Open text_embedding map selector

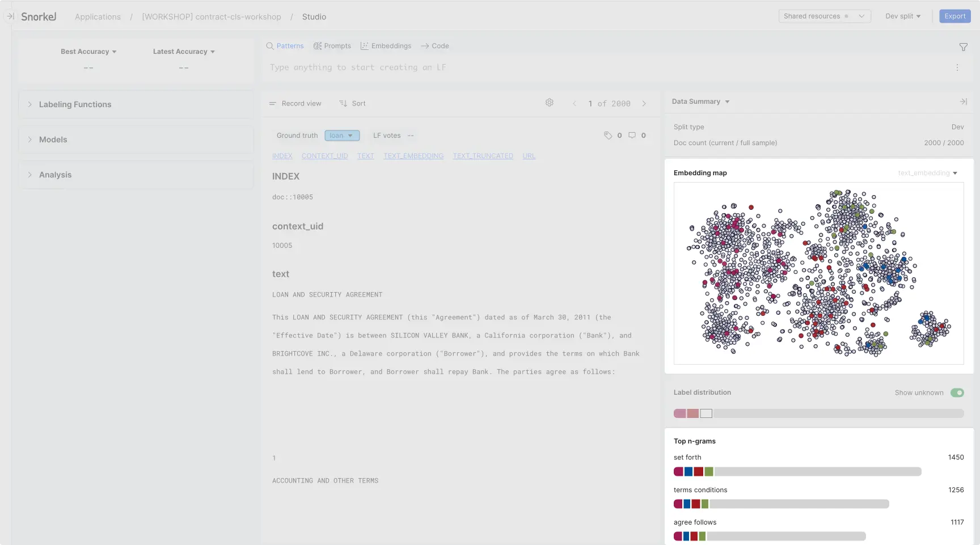click(x=927, y=173)
